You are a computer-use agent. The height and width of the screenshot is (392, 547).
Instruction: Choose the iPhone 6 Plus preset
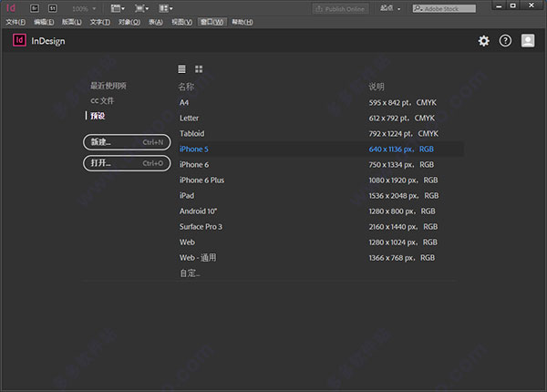(x=321, y=181)
